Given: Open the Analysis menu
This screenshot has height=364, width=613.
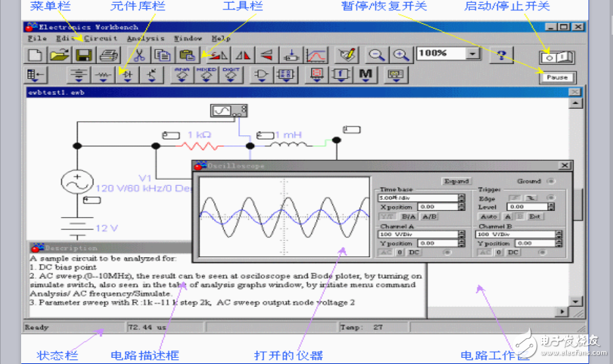Looking at the screenshot, I should 146,38.
